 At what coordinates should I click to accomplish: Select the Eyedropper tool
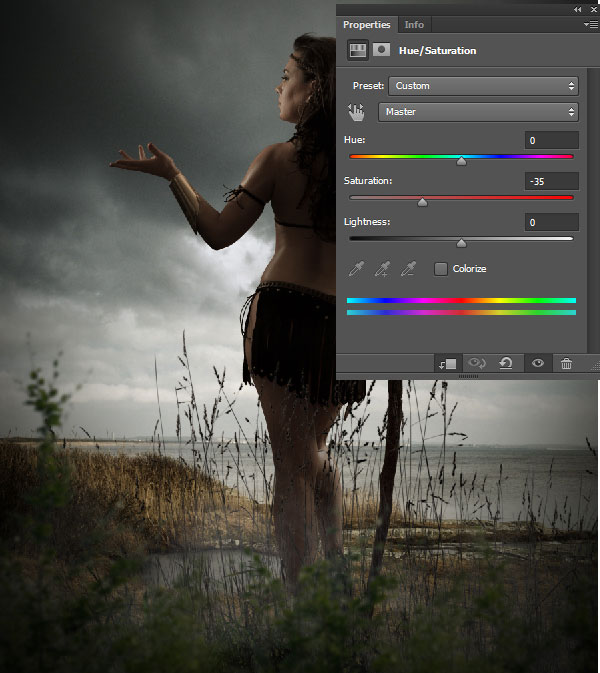point(356,269)
